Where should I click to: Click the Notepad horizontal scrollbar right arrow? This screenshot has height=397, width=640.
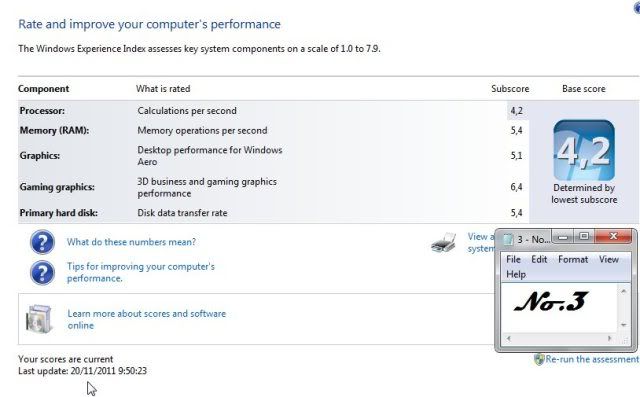click(609, 338)
